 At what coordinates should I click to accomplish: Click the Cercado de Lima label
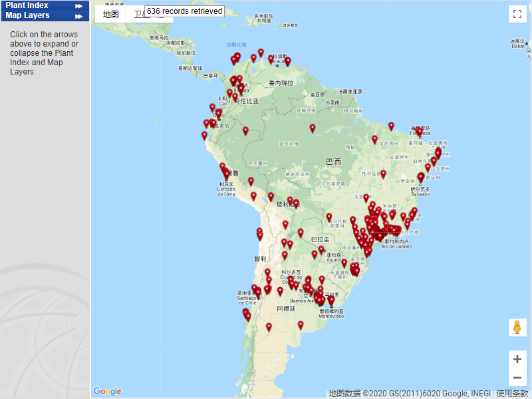226,192
